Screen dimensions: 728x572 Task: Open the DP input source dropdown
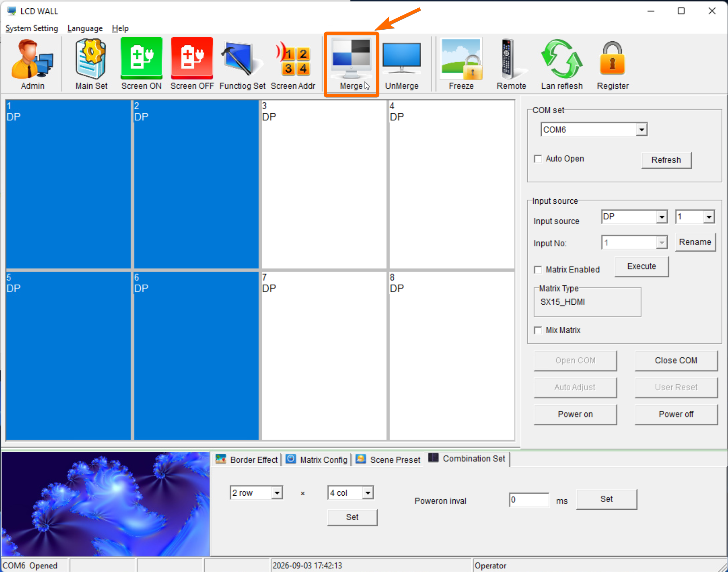click(634, 217)
